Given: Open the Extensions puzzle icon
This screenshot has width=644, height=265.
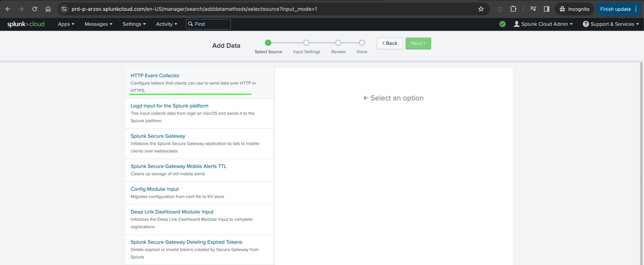Looking at the screenshot, I should [x=513, y=9].
